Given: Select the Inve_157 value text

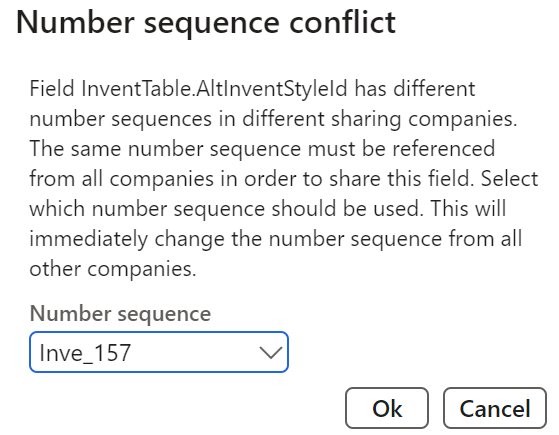Looking at the screenshot, I should coord(85,353).
